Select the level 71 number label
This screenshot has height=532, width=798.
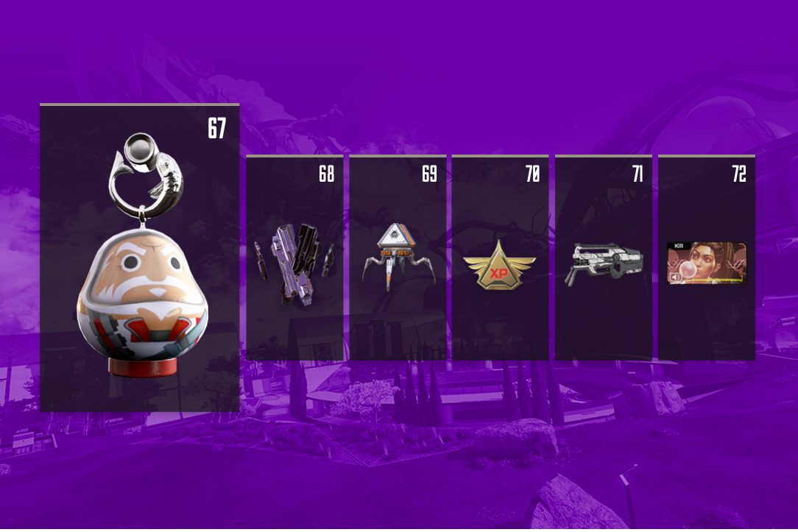tap(638, 174)
